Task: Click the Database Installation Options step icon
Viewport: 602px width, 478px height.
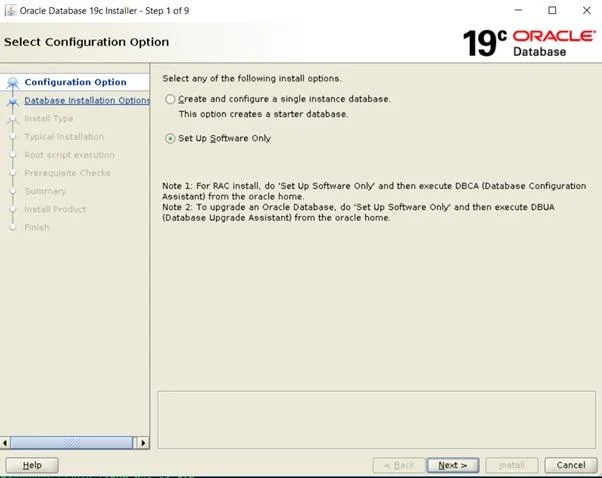Action: (13, 101)
